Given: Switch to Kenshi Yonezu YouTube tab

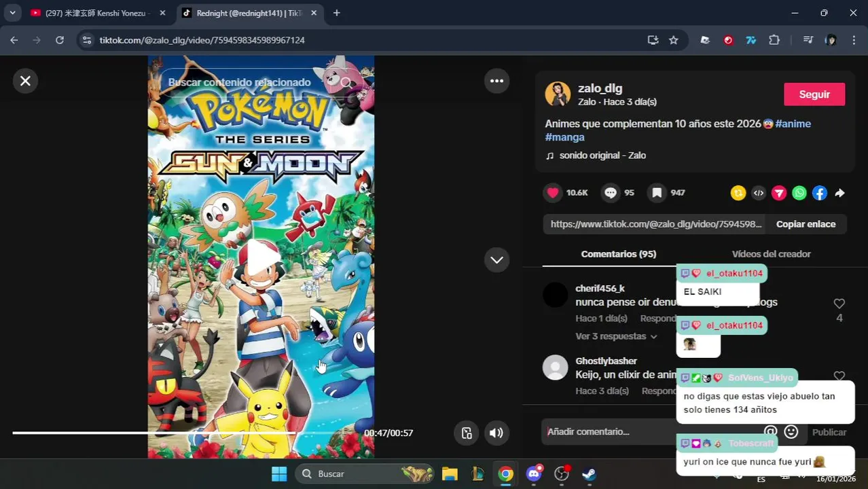Looking at the screenshot, I should click(98, 13).
